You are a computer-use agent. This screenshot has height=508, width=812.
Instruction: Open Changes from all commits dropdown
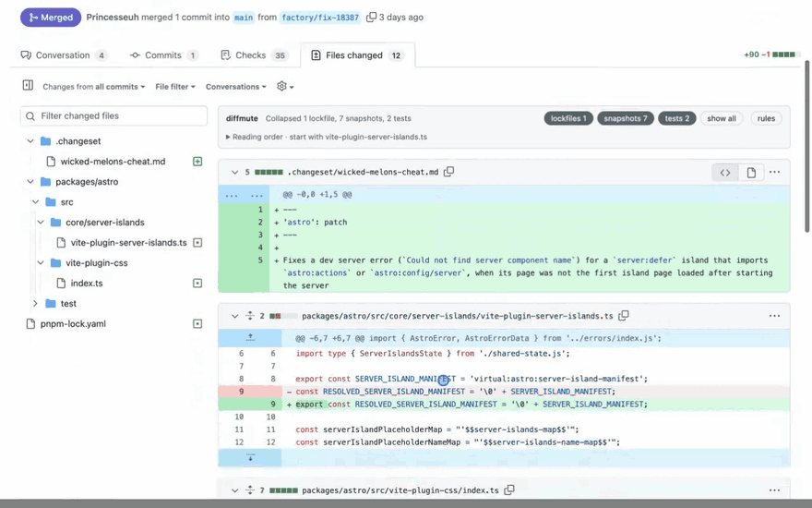click(x=94, y=87)
